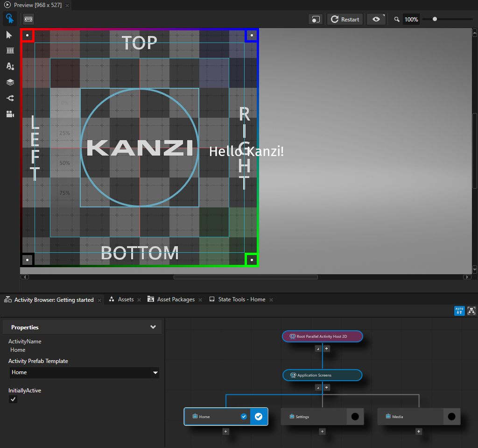Click the zoom slider handle
This screenshot has height=448, width=478.
(435, 19)
